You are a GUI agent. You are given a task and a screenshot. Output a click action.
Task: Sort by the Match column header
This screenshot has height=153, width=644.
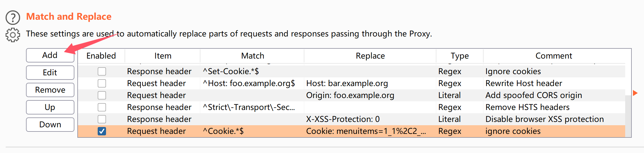click(x=252, y=56)
